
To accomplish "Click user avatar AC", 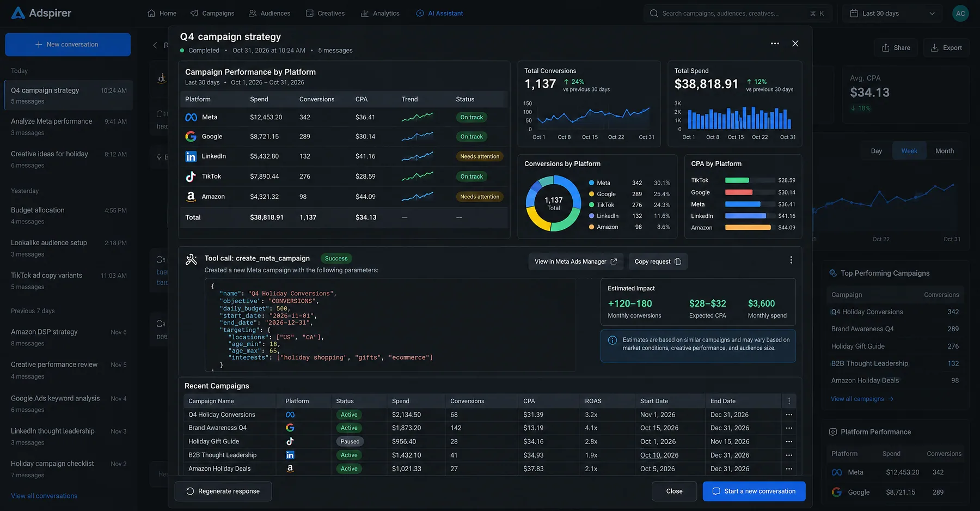I will click(x=960, y=14).
